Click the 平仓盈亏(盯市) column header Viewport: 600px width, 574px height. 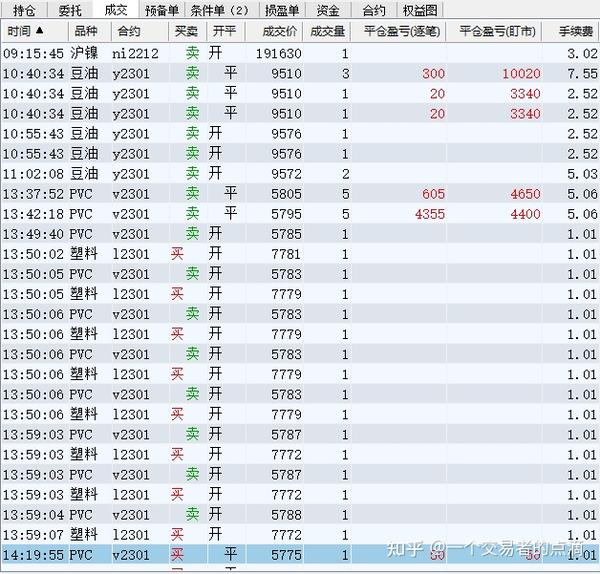494,31
